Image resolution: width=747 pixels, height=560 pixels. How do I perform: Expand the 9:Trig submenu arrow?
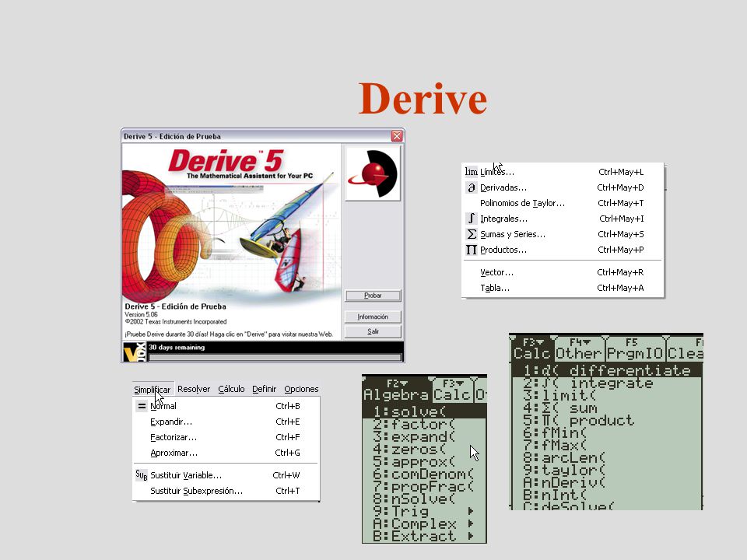coord(471,511)
